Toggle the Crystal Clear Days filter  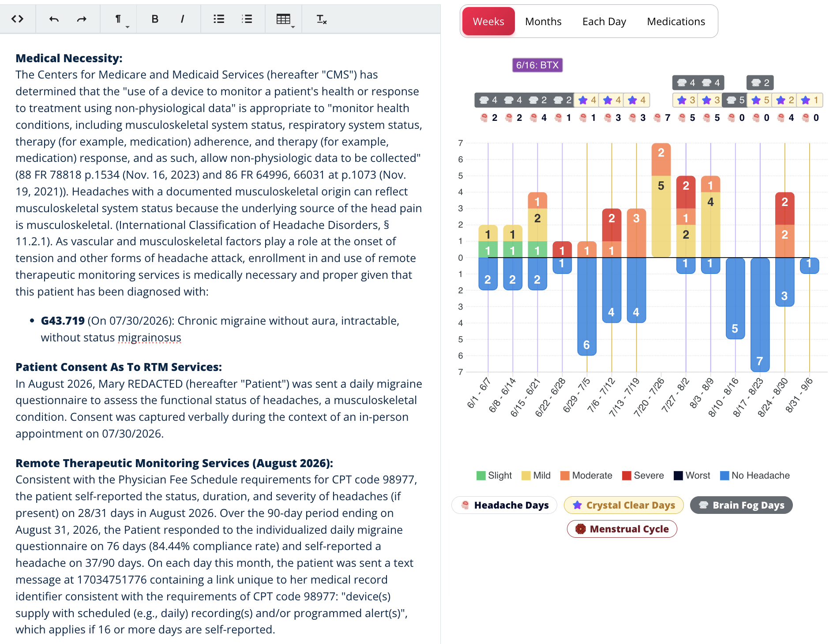pos(624,505)
